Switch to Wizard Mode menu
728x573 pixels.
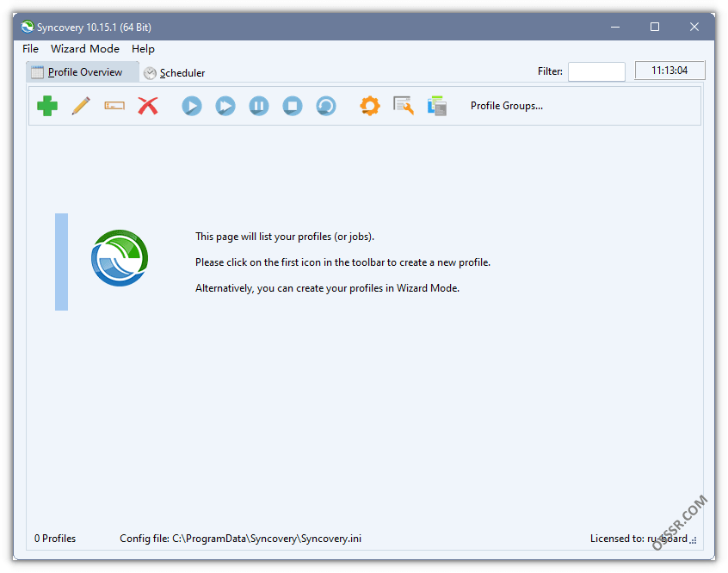tap(85, 49)
